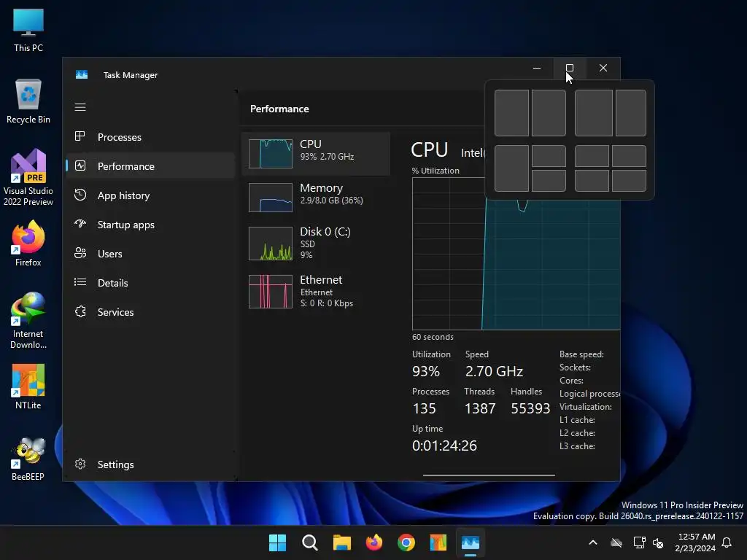Screen dimensions: 747x560
Task: Select the BeeBEEP desktop shortcut
Action: coord(28,459)
